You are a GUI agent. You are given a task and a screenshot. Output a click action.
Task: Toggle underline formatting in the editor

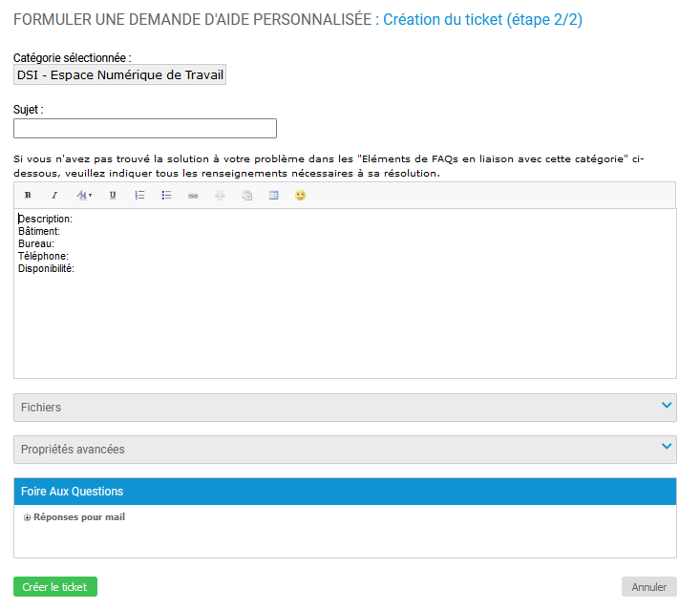click(x=113, y=196)
